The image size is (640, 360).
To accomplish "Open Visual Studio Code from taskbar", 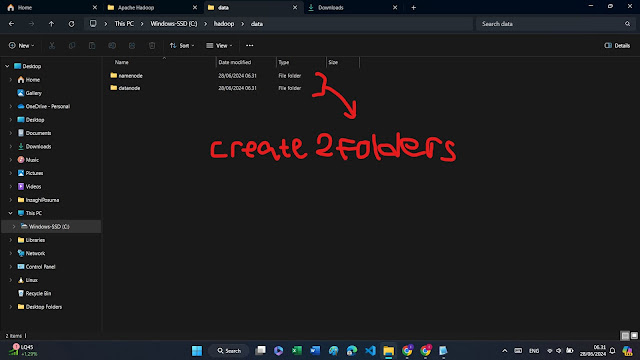I will 370,351.
